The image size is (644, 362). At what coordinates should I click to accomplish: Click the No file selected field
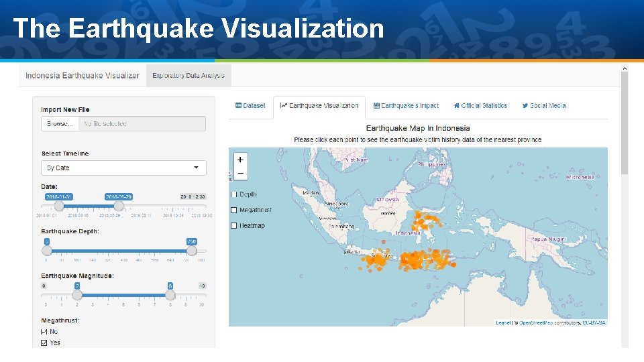(x=142, y=123)
